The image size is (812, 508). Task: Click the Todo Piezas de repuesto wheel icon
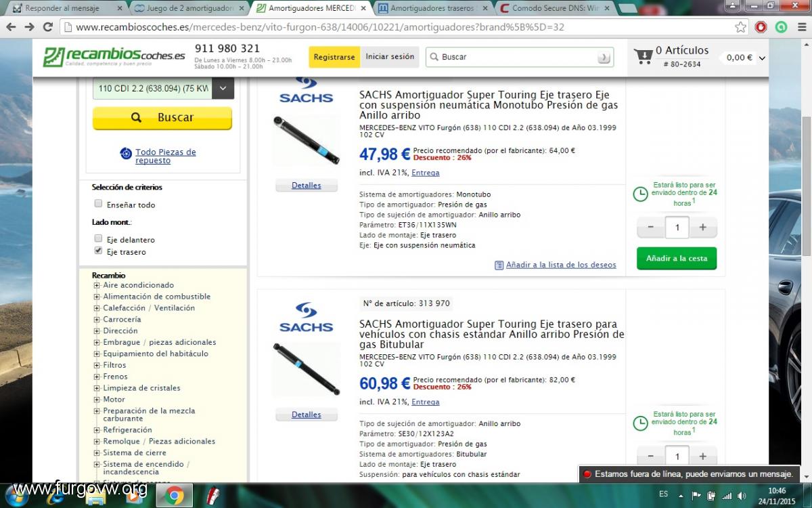(126, 154)
